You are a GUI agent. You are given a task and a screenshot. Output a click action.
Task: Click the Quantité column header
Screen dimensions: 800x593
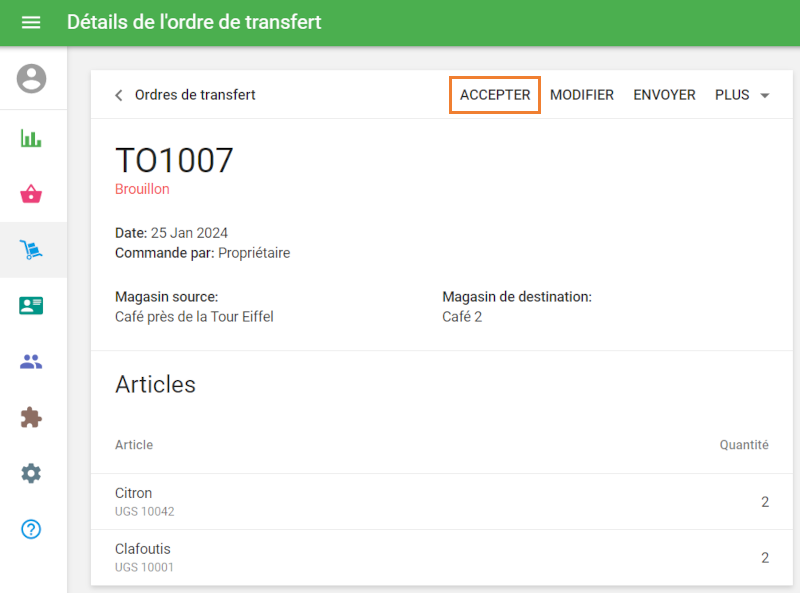(744, 445)
